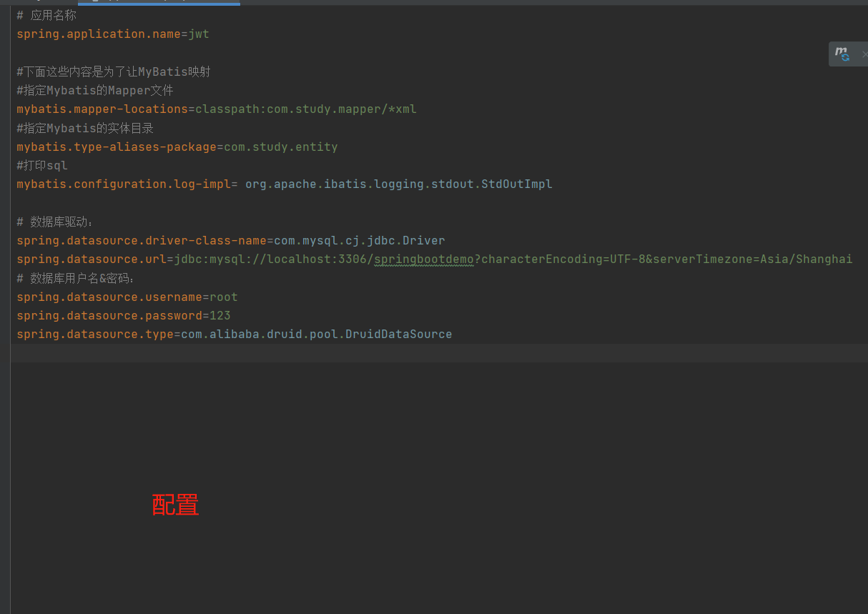Click the comment '#下面这些内容是为了让MyBatis映射'
868x614 pixels.
point(113,71)
